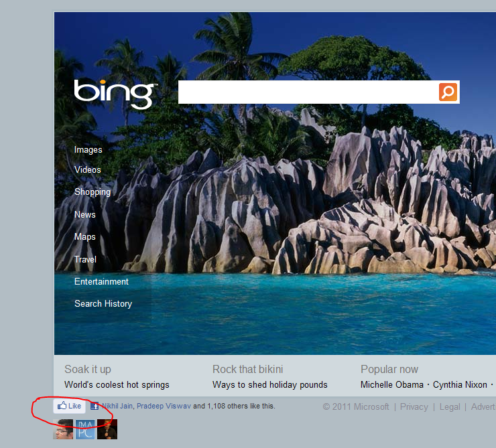The image size is (496, 448).
Task: Click the I'm a PC profile thumbnail
Action: [x=85, y=429]
